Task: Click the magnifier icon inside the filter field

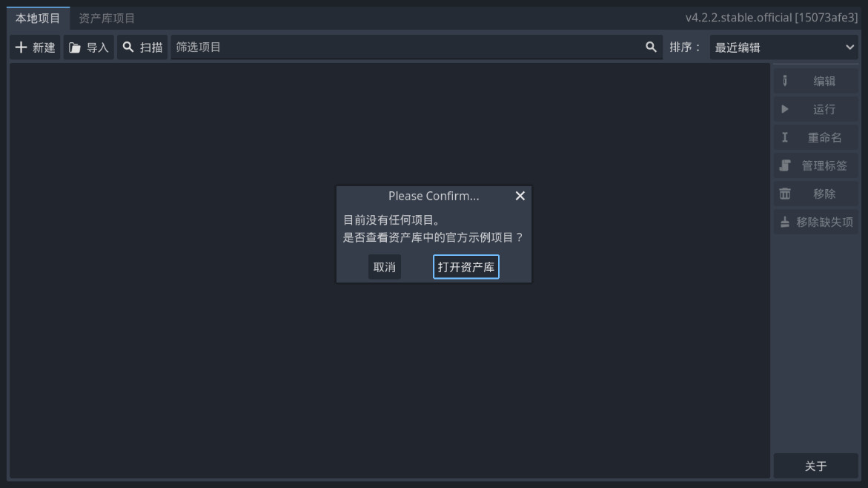Action: [x=651, y=47]
